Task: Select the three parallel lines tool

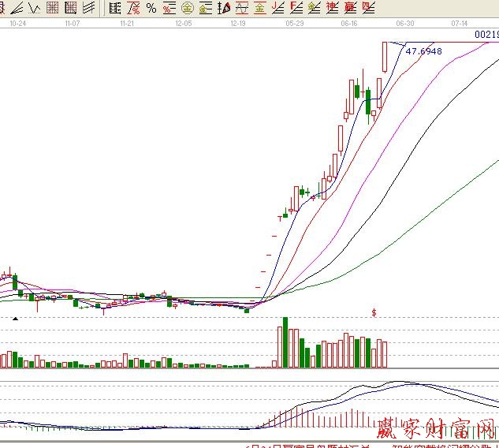Action: coord(88,9)
